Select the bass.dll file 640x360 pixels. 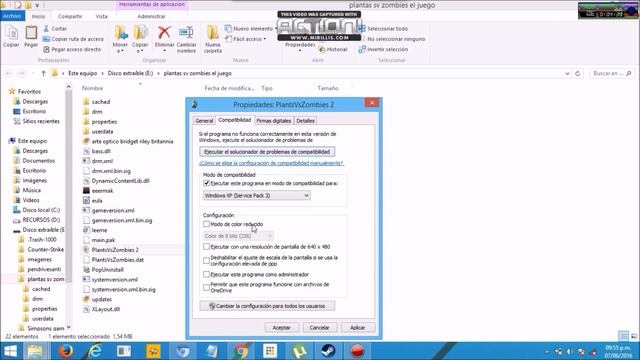click(101, 151)
